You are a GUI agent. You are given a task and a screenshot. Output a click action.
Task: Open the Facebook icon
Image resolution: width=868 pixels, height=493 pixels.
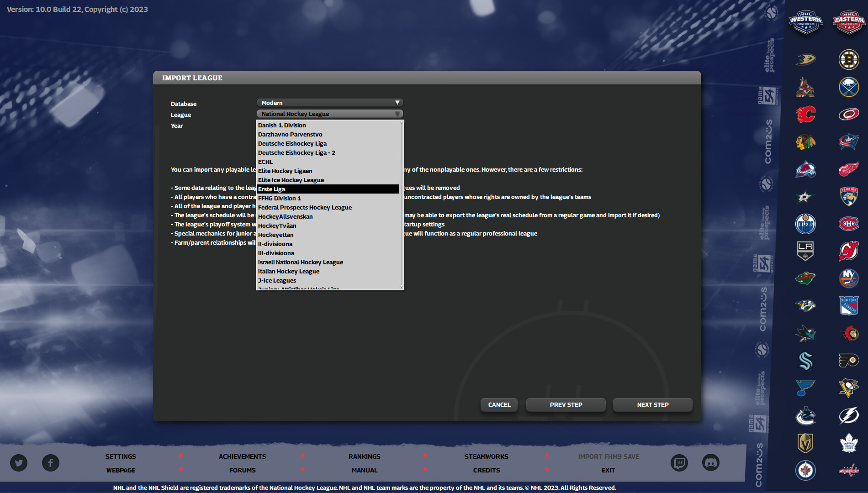pos(51,463)
